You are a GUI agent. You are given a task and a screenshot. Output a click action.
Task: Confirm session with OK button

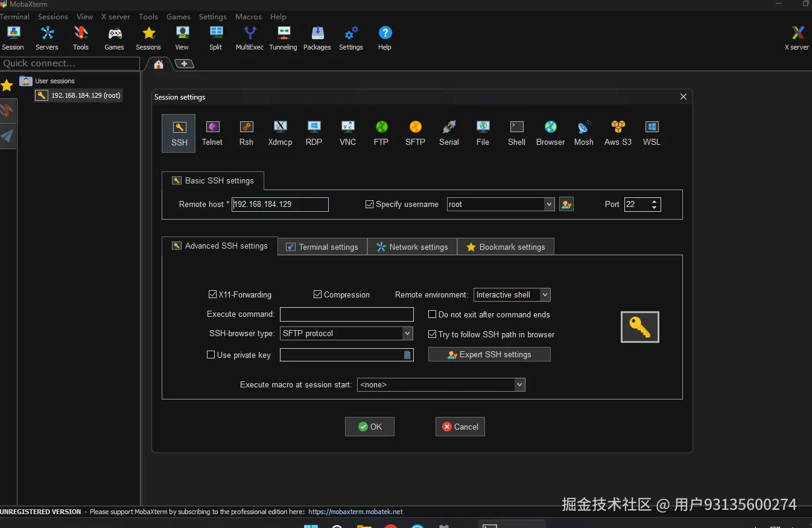pos(370,427)
